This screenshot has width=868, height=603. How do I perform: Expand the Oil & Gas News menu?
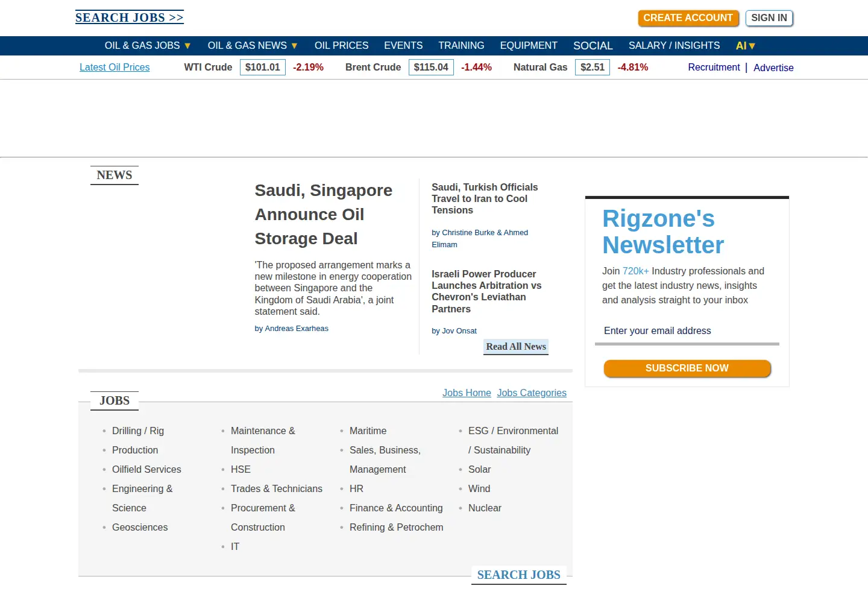tap(253, 46)
